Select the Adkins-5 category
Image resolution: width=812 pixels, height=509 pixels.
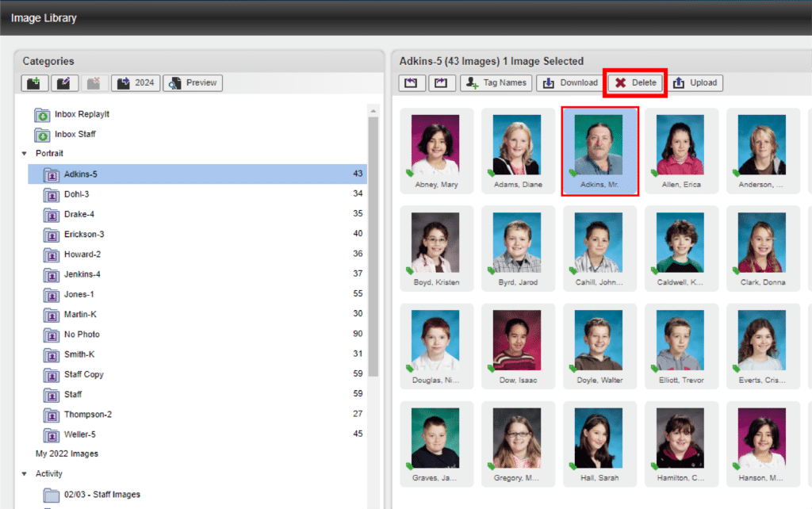197,174
